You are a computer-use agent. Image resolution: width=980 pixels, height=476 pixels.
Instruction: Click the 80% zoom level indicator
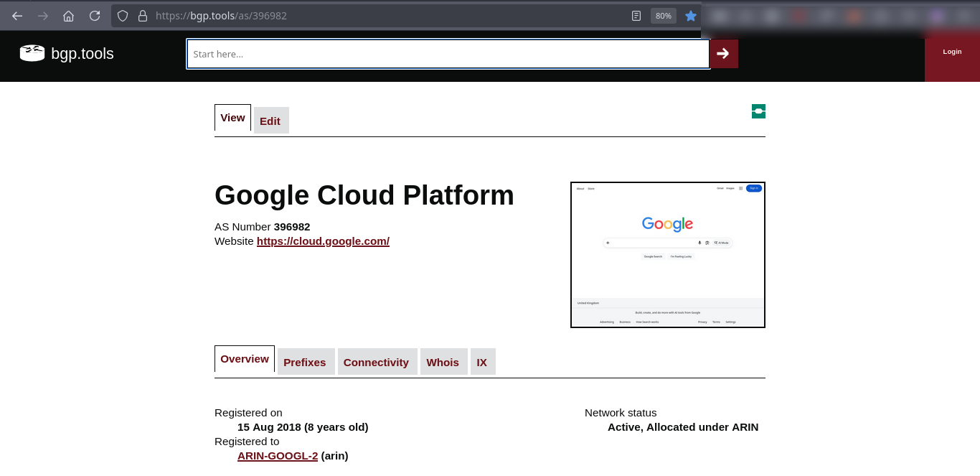664,16
